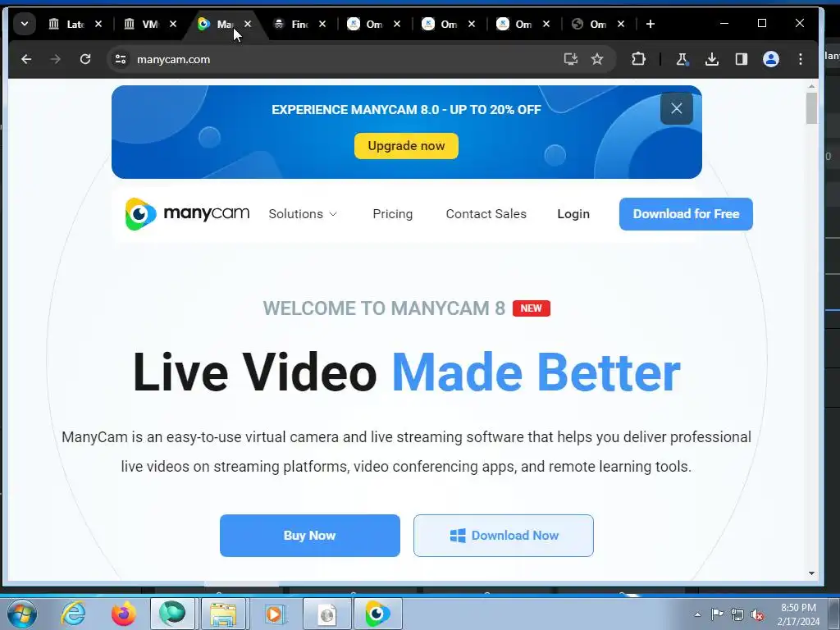The image size is (840, 630).
Task: Close the 'Late' tab with its X
Action: pos(98,24)
